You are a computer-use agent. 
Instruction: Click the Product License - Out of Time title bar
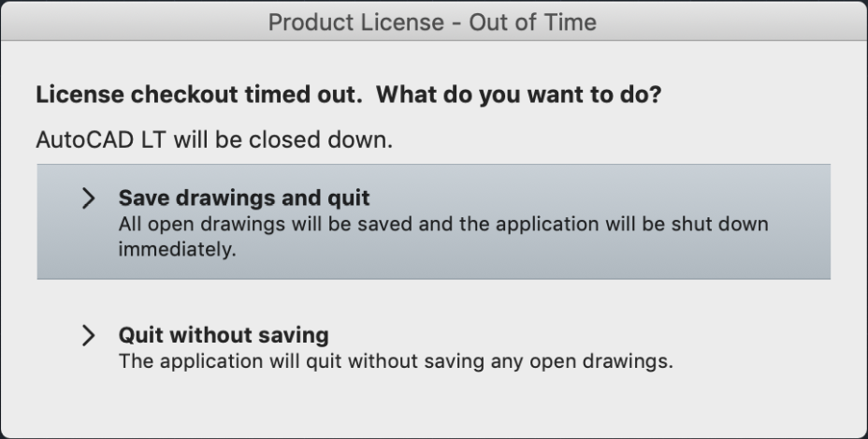[432, 22]
